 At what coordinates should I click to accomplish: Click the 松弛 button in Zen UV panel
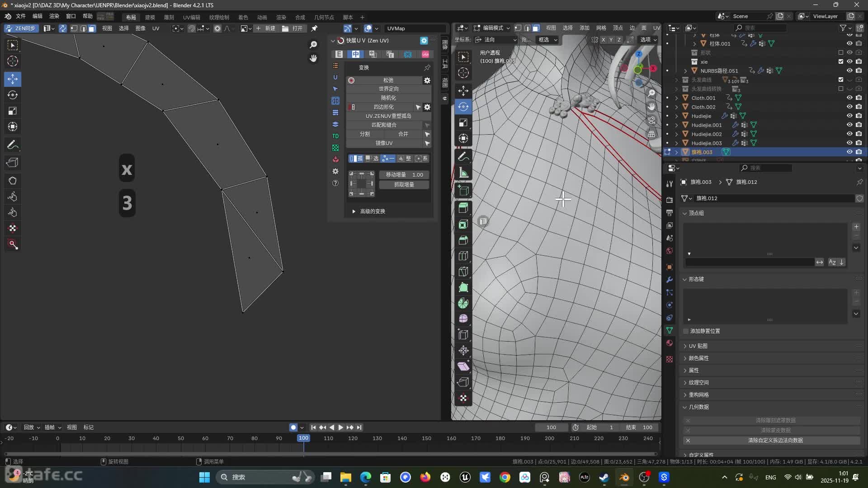coord(388,80)
